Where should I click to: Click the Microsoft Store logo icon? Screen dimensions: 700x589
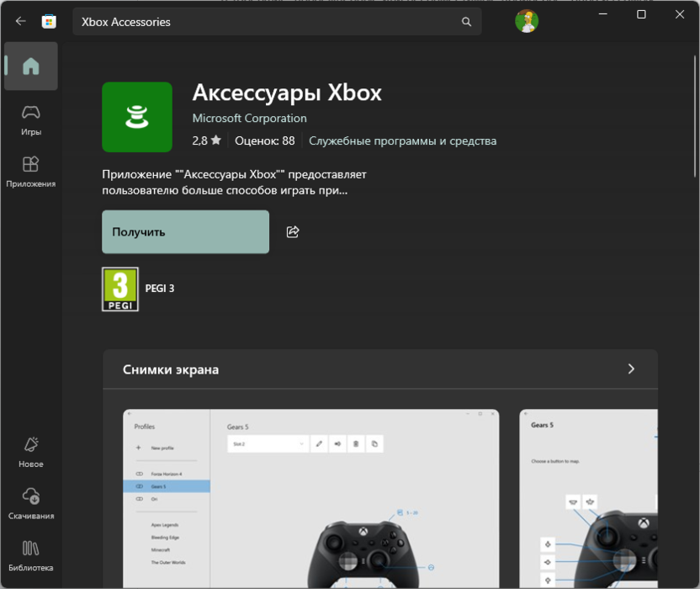click(50, 22)
